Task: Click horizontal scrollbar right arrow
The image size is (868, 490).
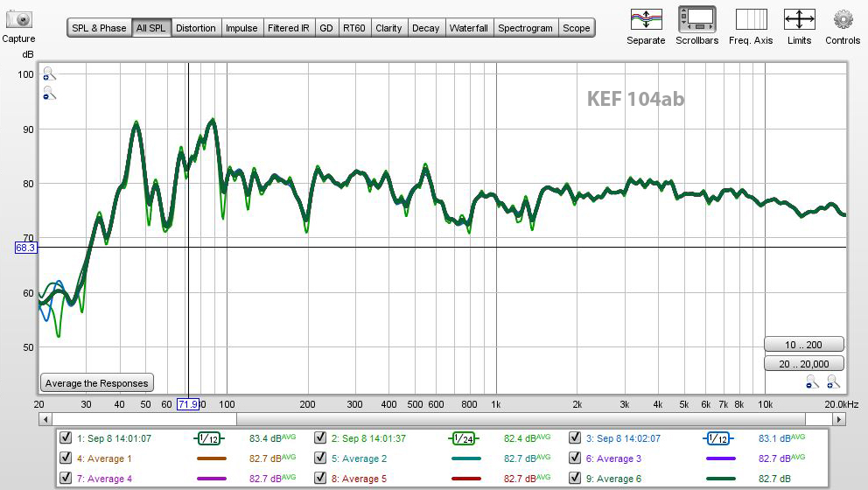Action: pyautogui.click(x=840, y=419)
